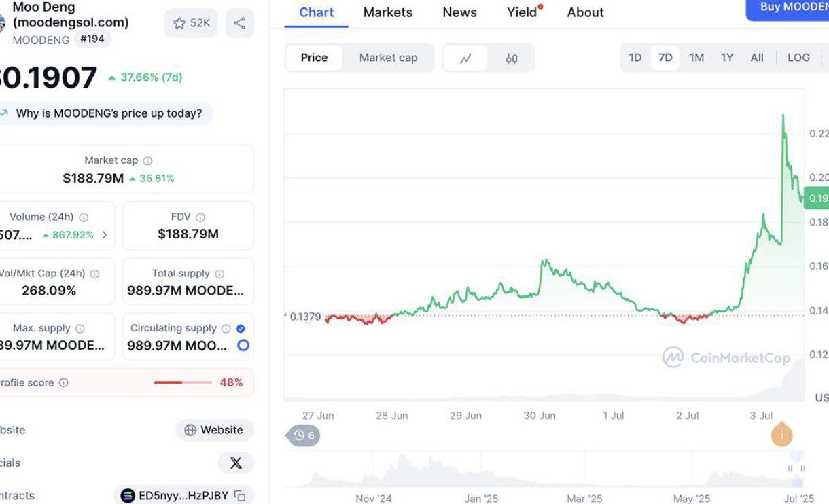Copy the contract address ED5nyy...HzPJBY
Screen dimensions: 829x504
pos(240,496)
